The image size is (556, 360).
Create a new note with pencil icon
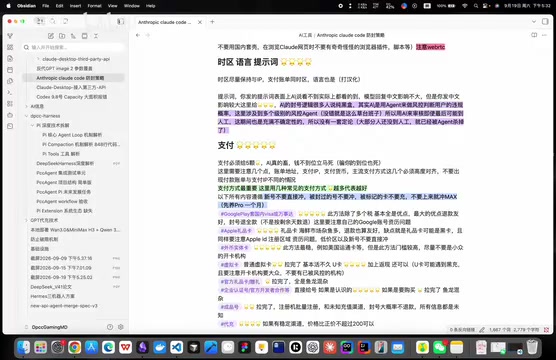(x=51, y=36)
